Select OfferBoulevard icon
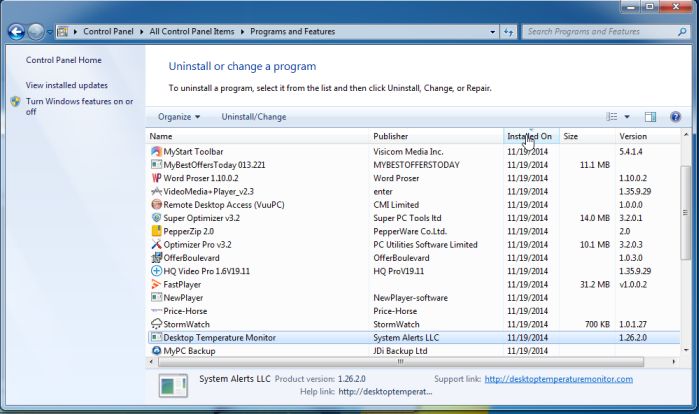Image resolution: width=699 pixels, height=414 pixels. pos(156,258)
